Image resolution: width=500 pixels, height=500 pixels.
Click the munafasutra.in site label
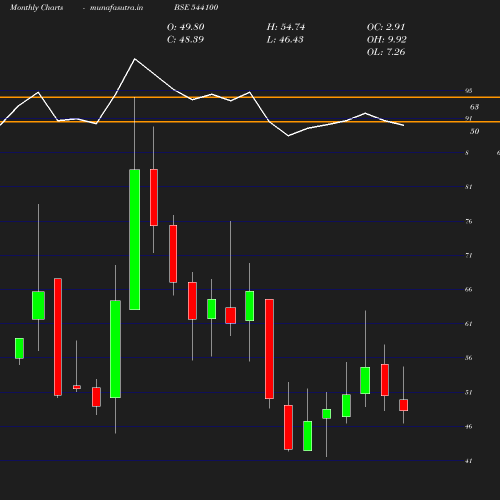[x=116, y=8]
